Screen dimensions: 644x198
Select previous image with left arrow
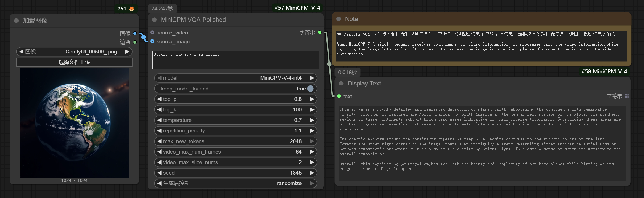pos(21,52)
